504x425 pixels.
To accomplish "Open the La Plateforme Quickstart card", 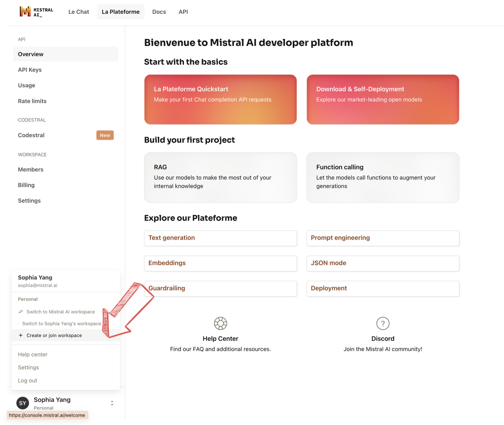I will coord(220,99).
